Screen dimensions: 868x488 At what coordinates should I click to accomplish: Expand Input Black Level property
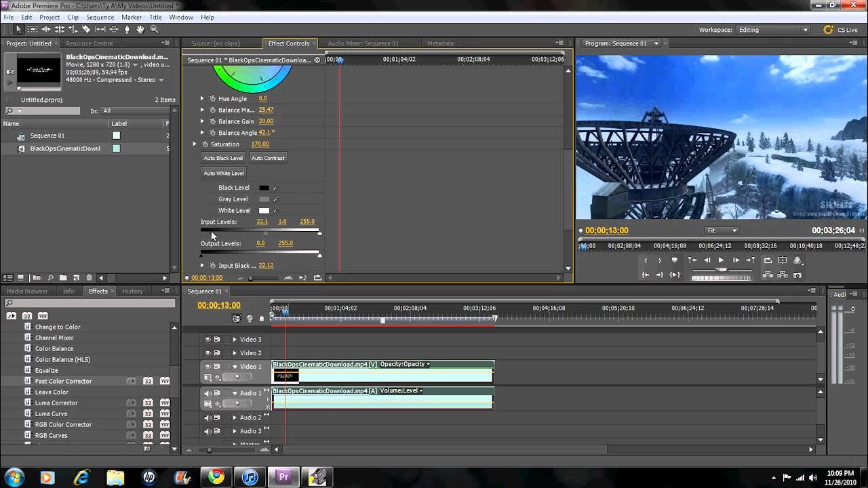point(202,265)
